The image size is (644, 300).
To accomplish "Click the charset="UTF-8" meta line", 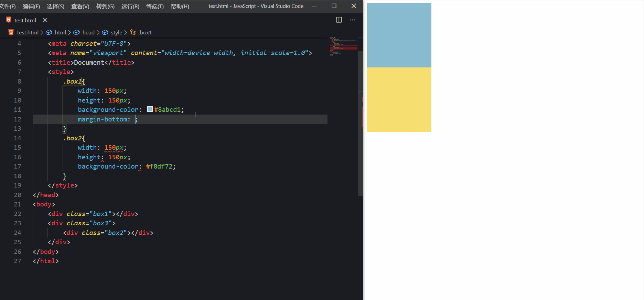I will tap(89, 43).
